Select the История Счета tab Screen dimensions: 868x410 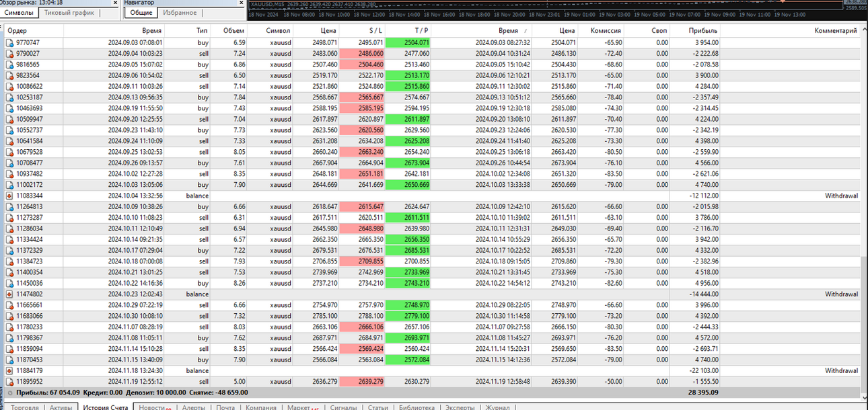(x=106, y=407)
